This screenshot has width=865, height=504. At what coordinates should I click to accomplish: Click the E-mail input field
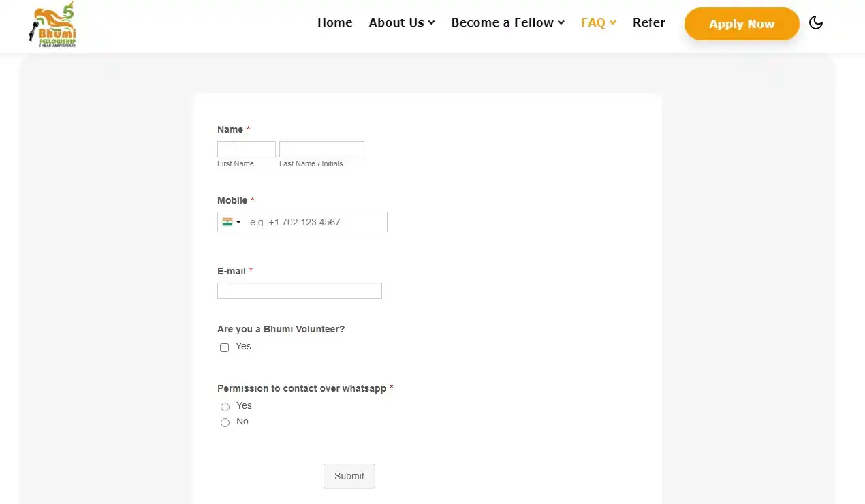point(299,291)
